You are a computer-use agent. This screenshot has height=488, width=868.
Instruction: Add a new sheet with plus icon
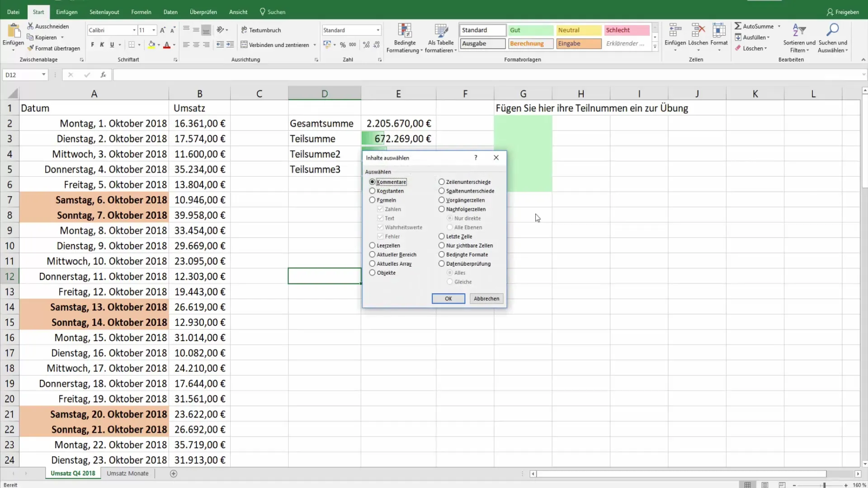pos(174,474)
